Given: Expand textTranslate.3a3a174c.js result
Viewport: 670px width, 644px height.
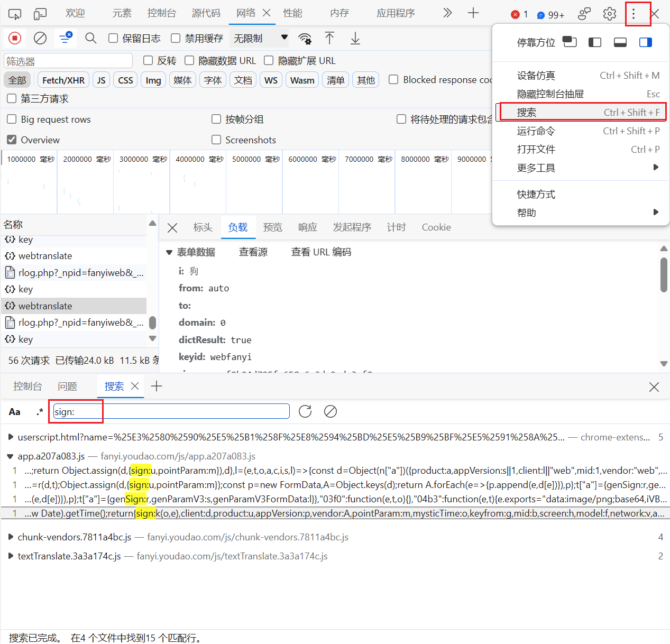Looking at the screenshot, I should point(11,556).
